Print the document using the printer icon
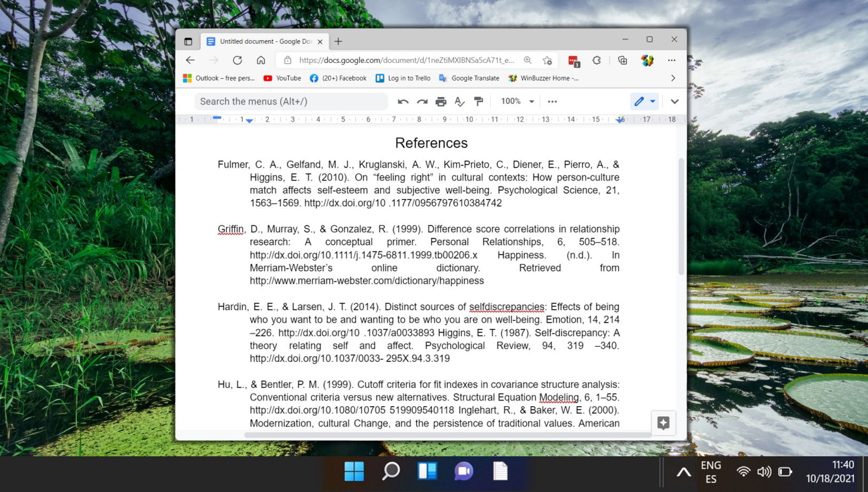The width and height of the screenshot is (868, 492). [x=441, y=101]
